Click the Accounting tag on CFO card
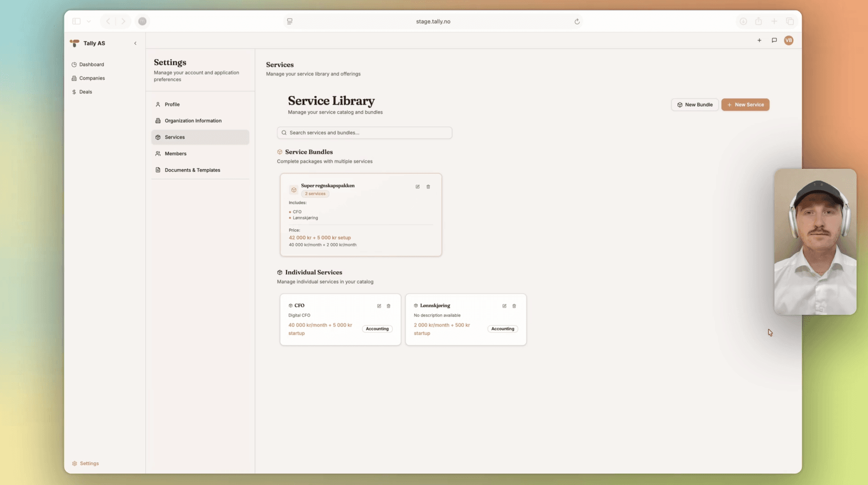Image resolution: width=868 pixels, height=485 pixels. tap(377, 329)
